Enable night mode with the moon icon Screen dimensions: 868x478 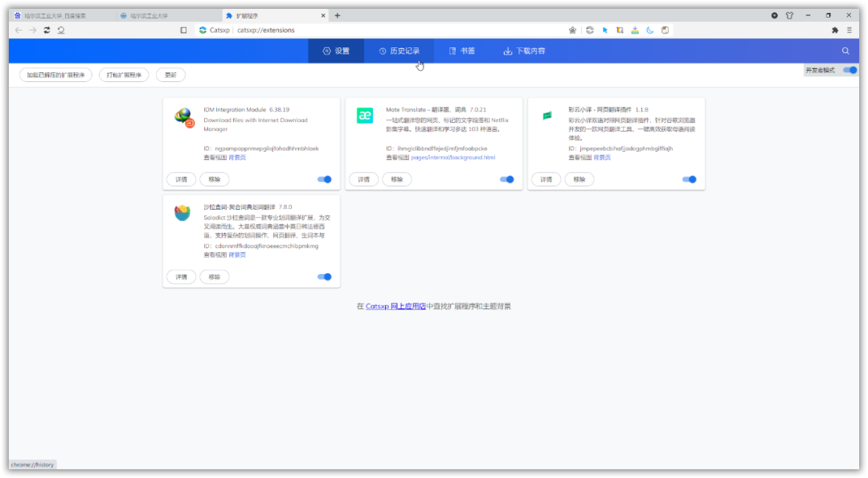pos(650,31)
